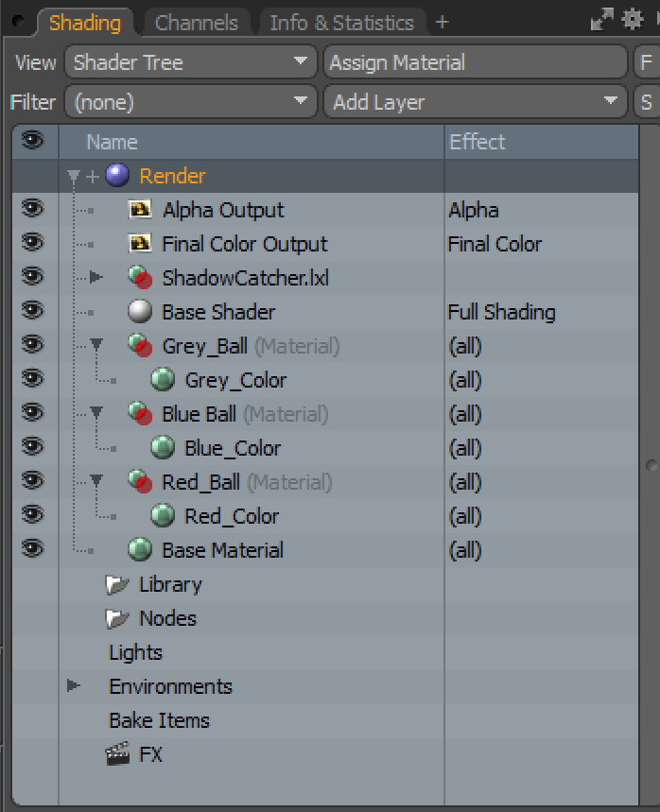Collapse the Grey_Ball material group
Viewport: 660px width, 812px height.
(x=96, y=344)
